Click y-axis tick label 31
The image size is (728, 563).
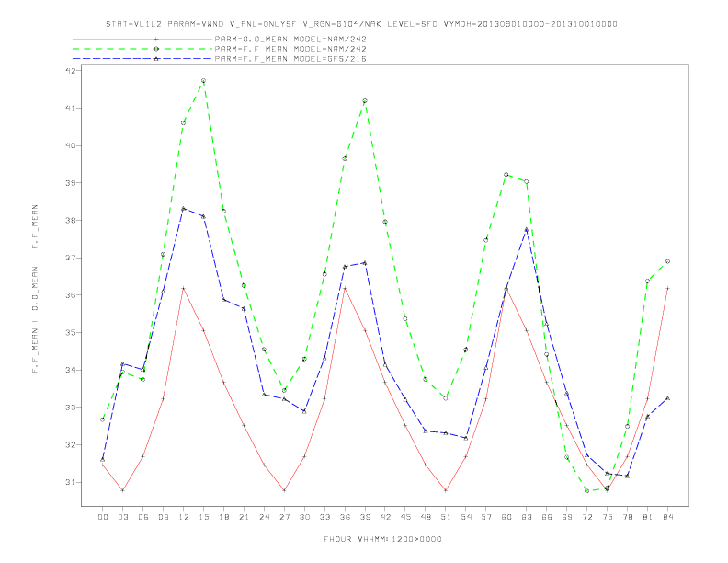(x=71, y=482)
